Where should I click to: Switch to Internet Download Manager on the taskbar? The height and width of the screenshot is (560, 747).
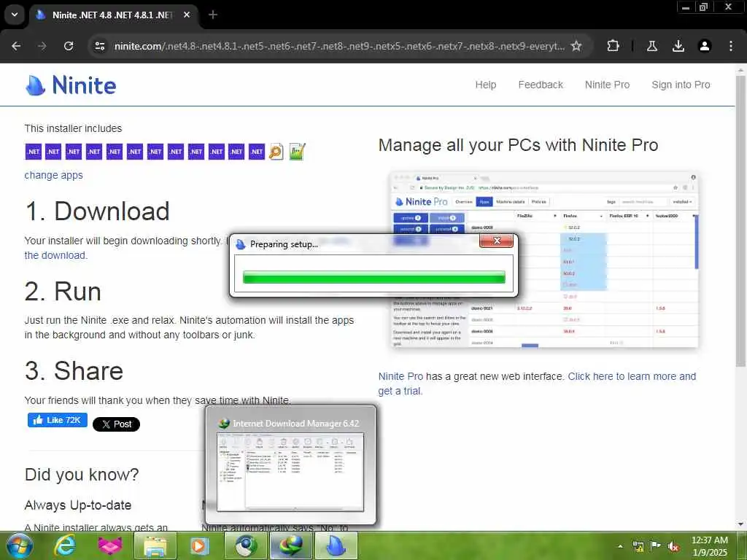pyautogui.click(x=291, y=545)
